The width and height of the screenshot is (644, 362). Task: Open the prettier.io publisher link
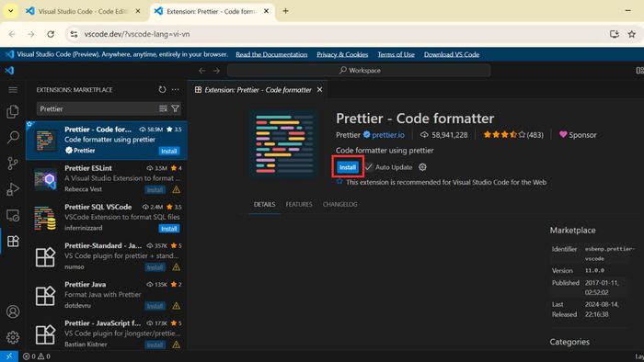pyautogui.click(x=388, y=135)
